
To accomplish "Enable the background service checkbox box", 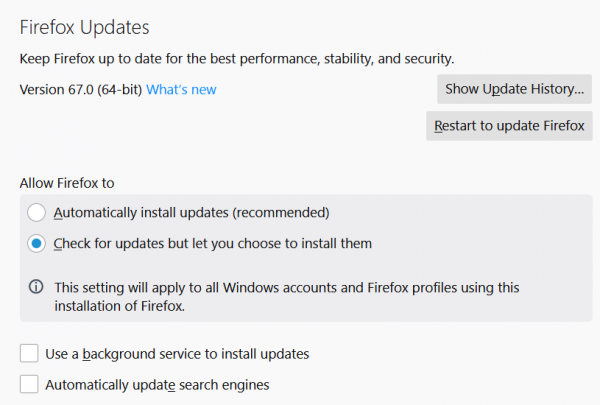I will pyautogui.click(x=29, y=353).
